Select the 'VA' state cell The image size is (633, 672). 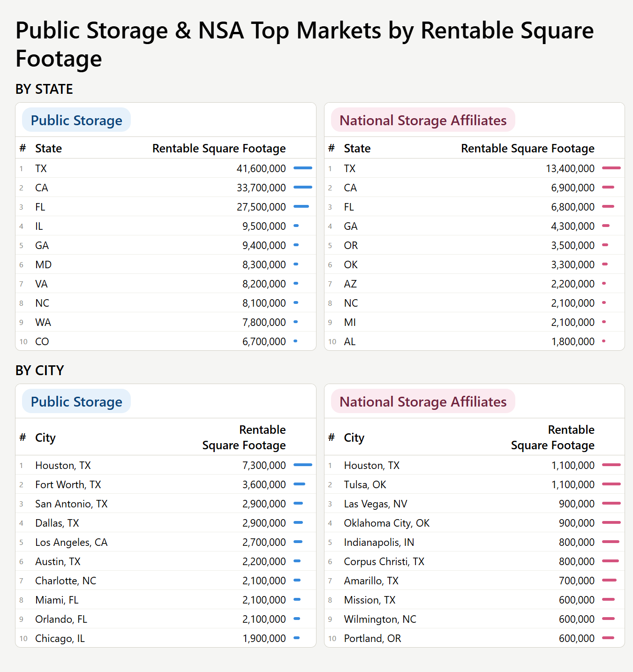point(41,284)
